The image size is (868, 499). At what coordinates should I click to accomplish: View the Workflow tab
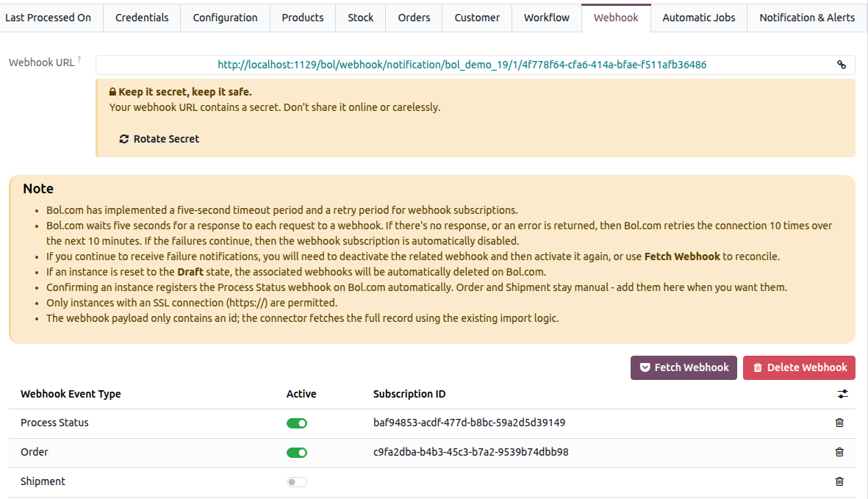[547, 18]
